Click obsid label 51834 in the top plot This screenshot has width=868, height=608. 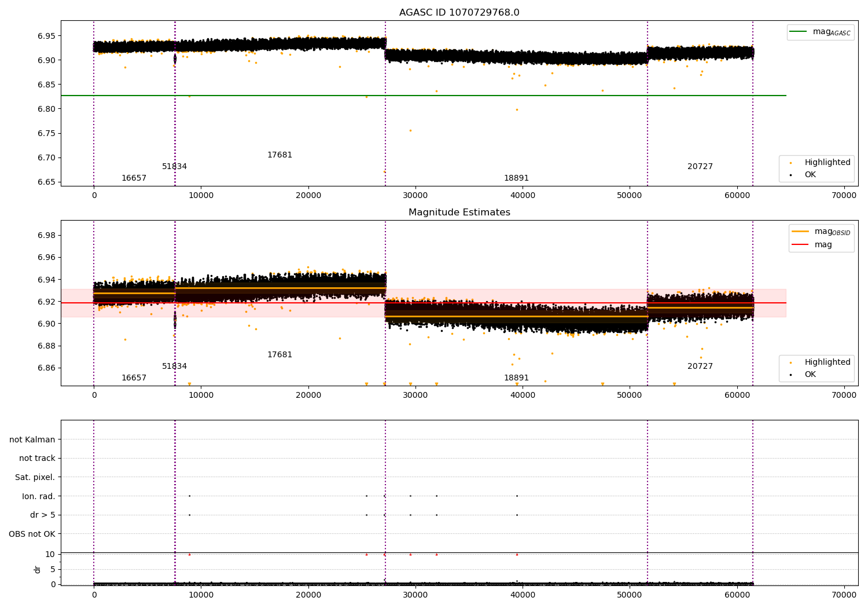(174, 167)
